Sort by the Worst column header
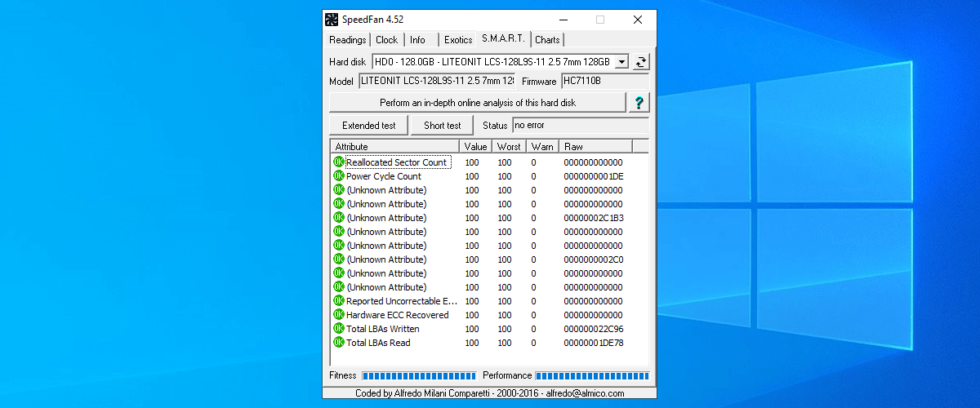Image resolution: width=980 pixels, height=408 pixels. click(509, 146)
